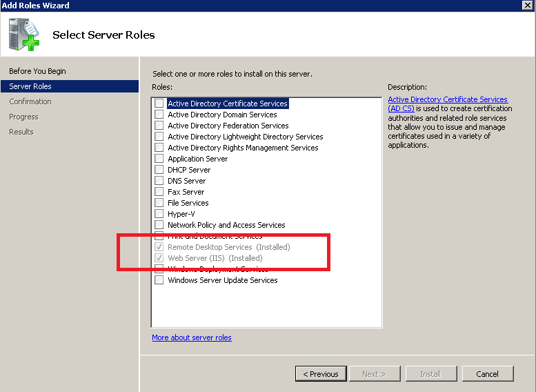This screenshot has width=536, height=392.
Task: Click the Previous button
Action: [321, 374]
